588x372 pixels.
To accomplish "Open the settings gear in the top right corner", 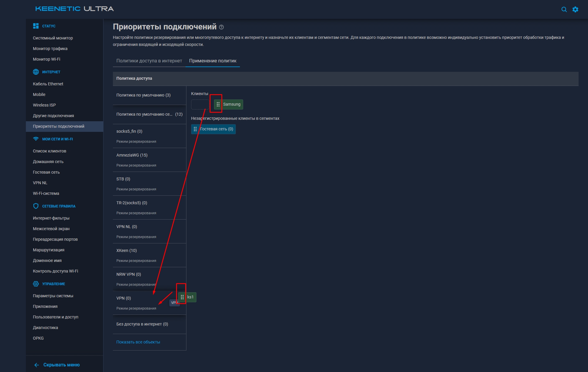I will [x=576, y=9].
